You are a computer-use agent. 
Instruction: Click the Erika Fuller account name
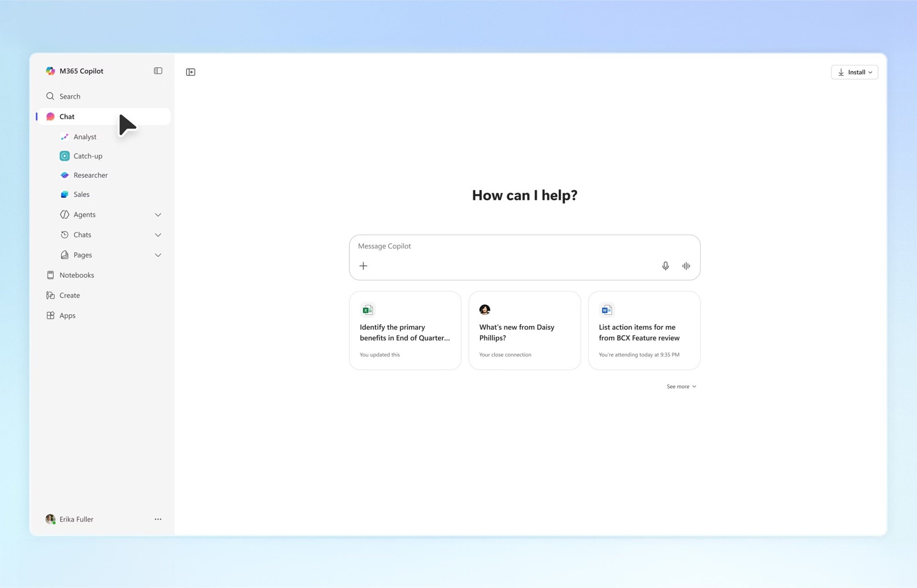click(x=77, y=519)
